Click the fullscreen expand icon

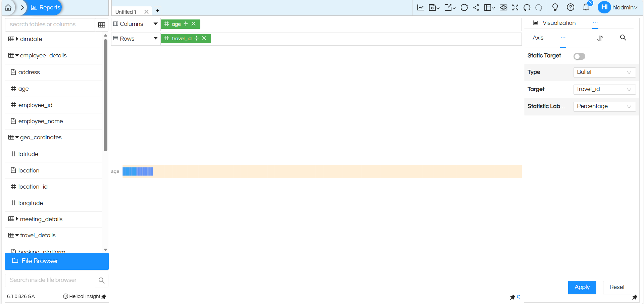pyautogui.click(x=515, y=7)
